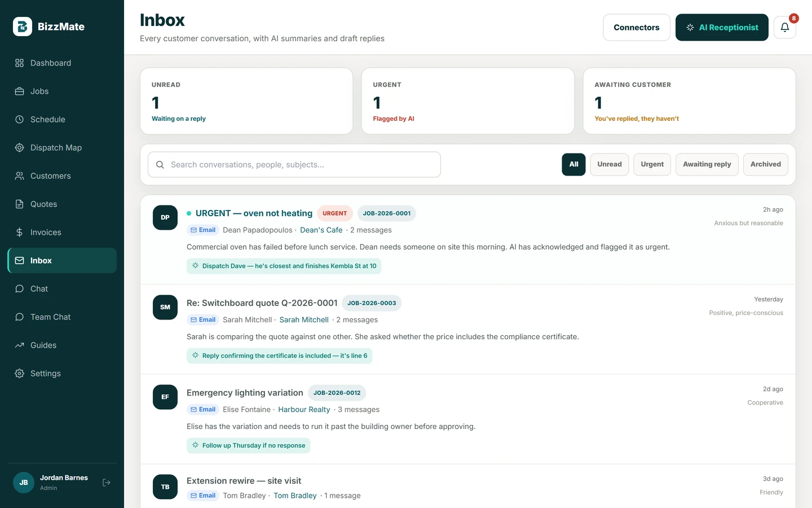The height and width of the screenshot is (508, 812).
Task: Click the Email badge on Sarah Mitchell row
Action: coord(203,319)
